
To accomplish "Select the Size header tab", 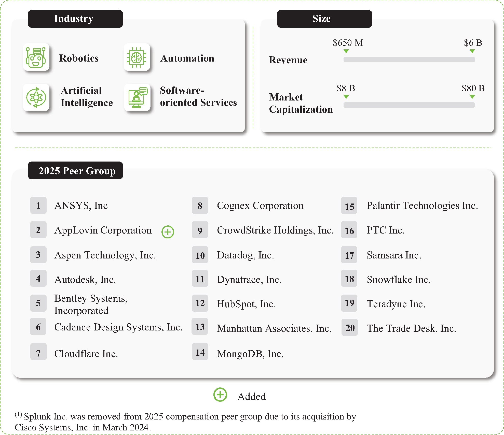I will coord(324,19).
